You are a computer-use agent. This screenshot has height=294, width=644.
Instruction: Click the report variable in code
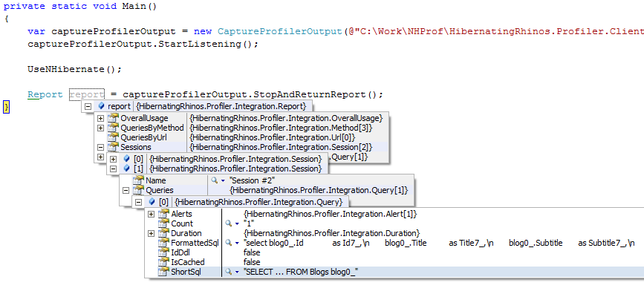point(87,94)
